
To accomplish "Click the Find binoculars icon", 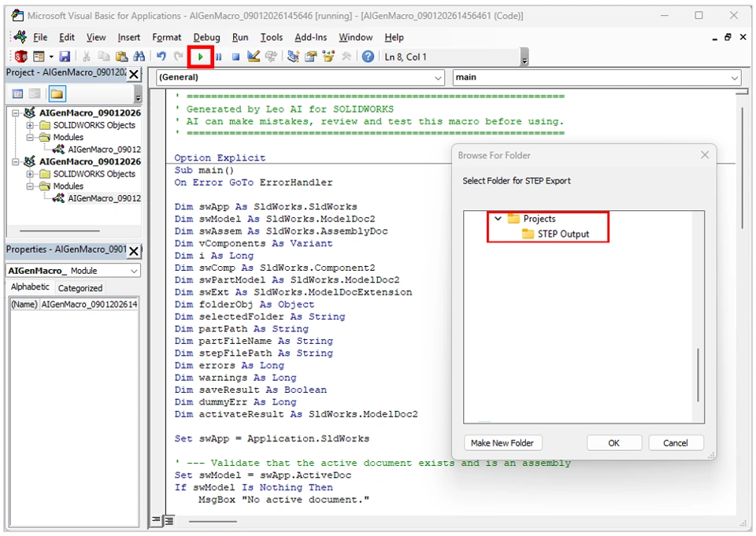I will (139, 57).
